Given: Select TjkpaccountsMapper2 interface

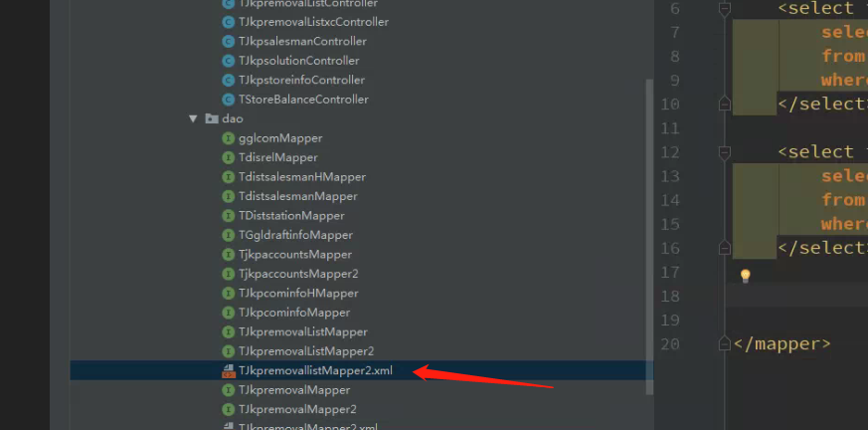Looking at the screenshot, I should (x=298, y=274).
